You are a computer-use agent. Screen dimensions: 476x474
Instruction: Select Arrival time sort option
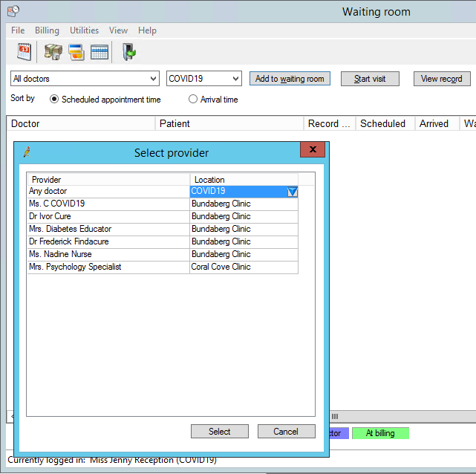click(193, 100)
